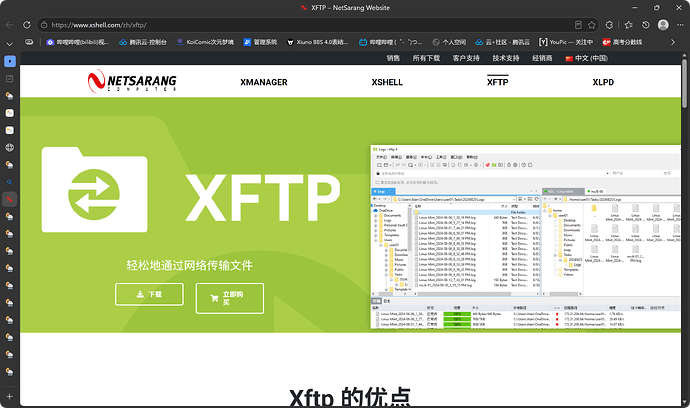Expand the tab actions chevron below back arrow
This screenshot has height=408, width=690.
10,44
